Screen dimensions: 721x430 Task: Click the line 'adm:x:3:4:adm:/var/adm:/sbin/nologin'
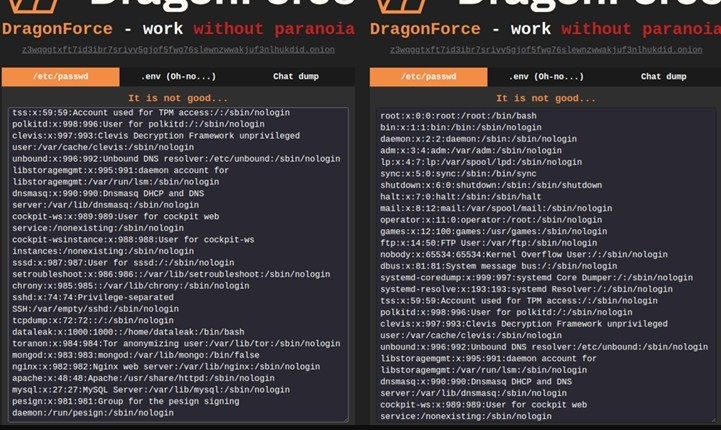(x=471, y=150)
